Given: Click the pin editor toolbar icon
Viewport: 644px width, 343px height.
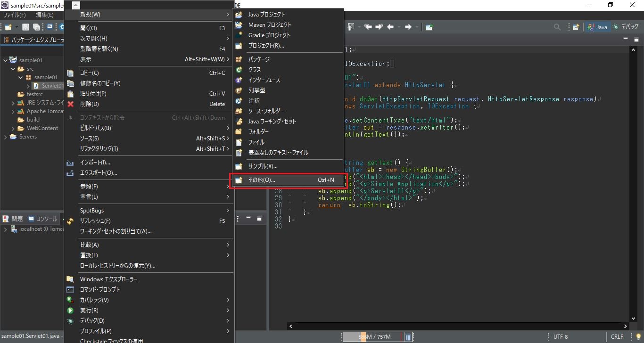Looking at the screenshot, I should click(429, 27).
